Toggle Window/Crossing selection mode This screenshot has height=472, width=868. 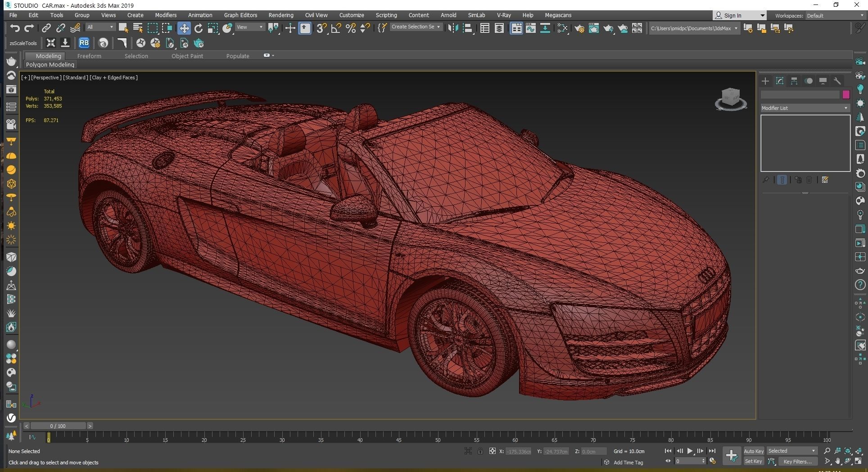[167, 28]
